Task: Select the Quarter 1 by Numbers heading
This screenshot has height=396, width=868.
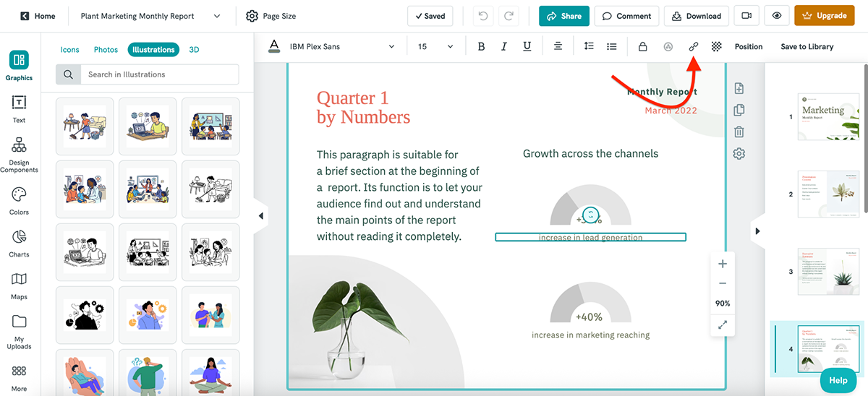Action: click(x=363, y=108)
